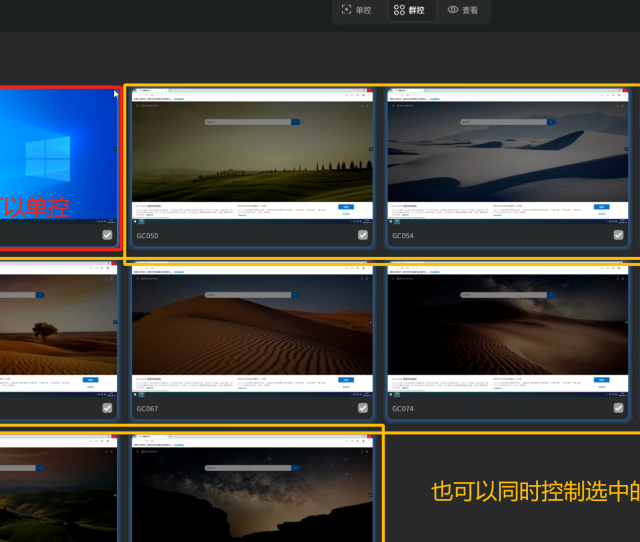The height and width of the screenshot is (542, 640).
Task: Click the Edge taskbar icon in GC067 screen
Action: (142, 395)
